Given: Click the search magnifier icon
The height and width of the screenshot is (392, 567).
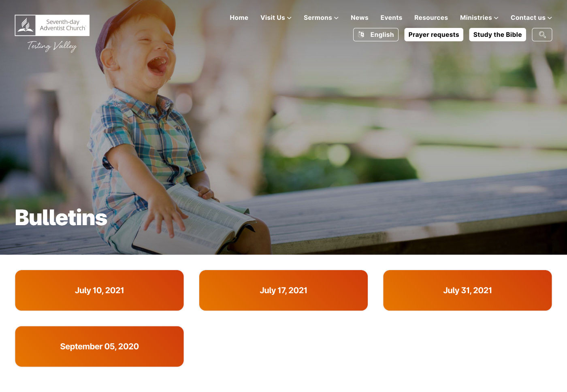Looking at the screenshot, I should click(x=542, y=35).
